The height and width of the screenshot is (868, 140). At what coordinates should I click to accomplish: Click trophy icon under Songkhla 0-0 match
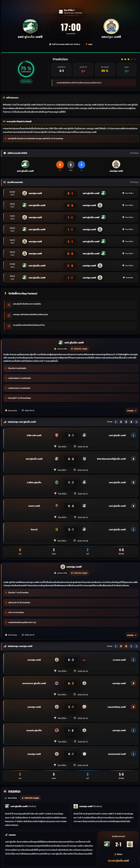[x=55, y=517]
